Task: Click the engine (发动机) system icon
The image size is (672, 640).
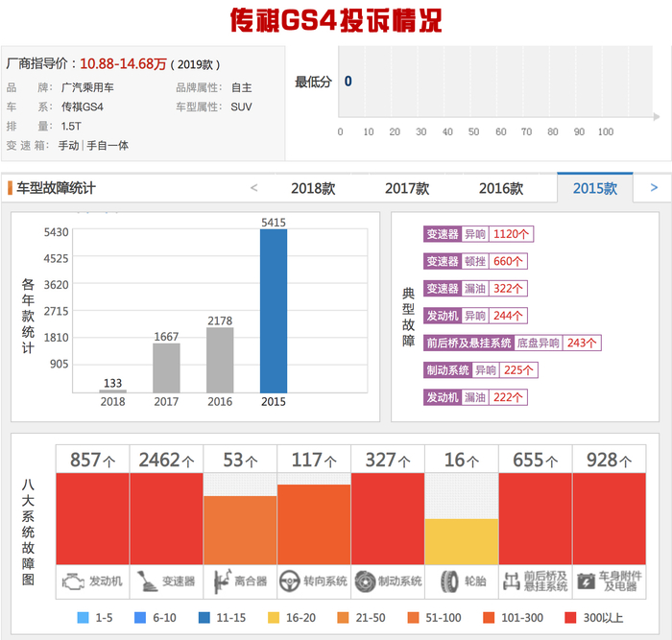Action: point(73,581)
